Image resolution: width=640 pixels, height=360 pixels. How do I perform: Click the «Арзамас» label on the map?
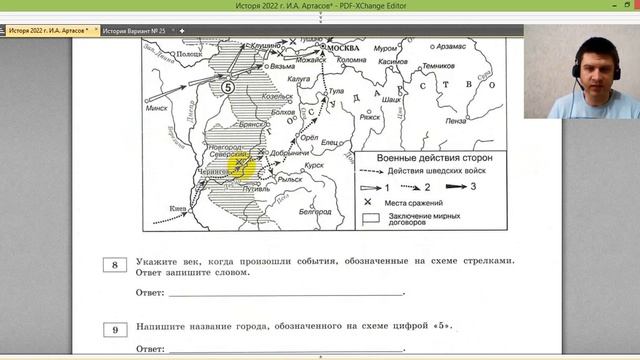tap(451, 47)
